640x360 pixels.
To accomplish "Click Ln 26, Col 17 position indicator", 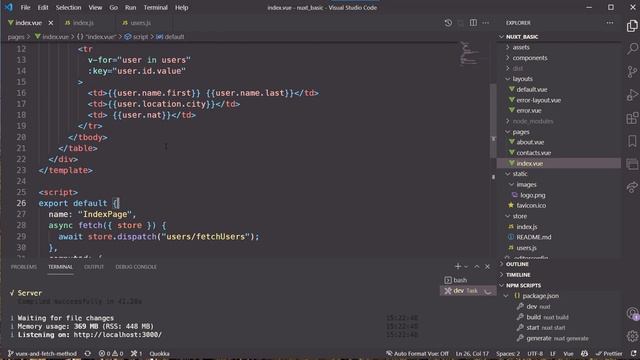I will tap(472, 353).
